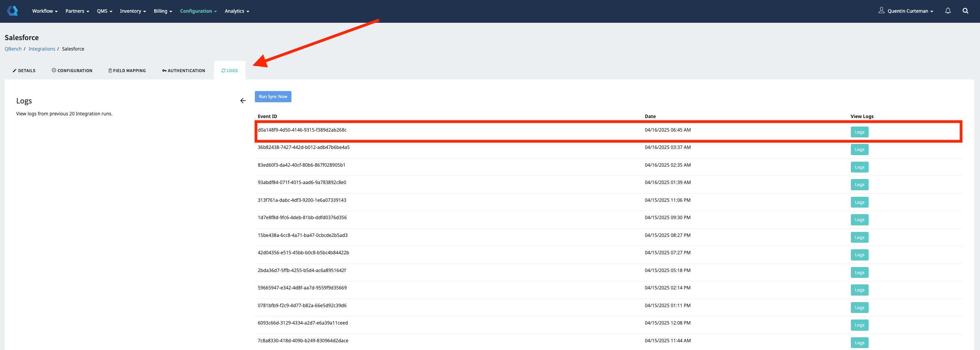Select event ID 7c8a8330-418d-409b-b249-830964d2dace
This screenshot has width=980, height=350.
303,341
